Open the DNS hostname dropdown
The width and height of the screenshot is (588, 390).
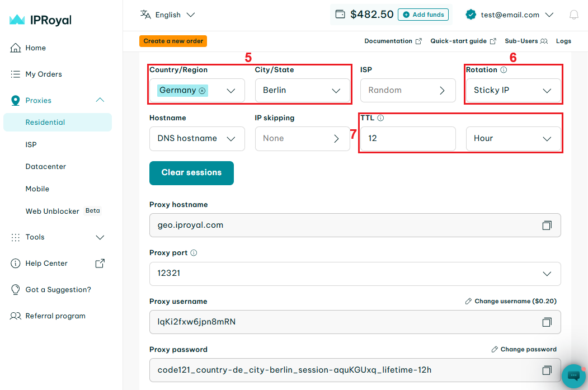pos(197,138)
